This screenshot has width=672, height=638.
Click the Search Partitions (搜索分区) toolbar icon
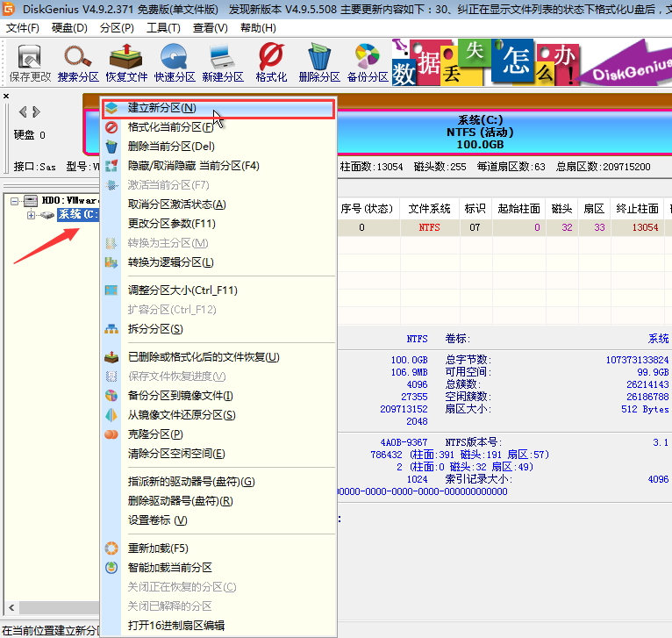(x=78, y=63)
